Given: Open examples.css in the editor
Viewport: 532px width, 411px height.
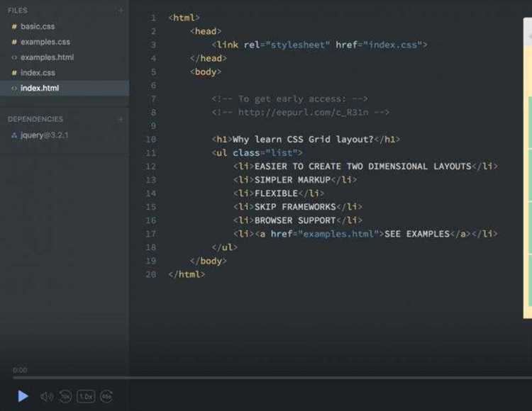Looking at the screenshot, I should [45, 42].
